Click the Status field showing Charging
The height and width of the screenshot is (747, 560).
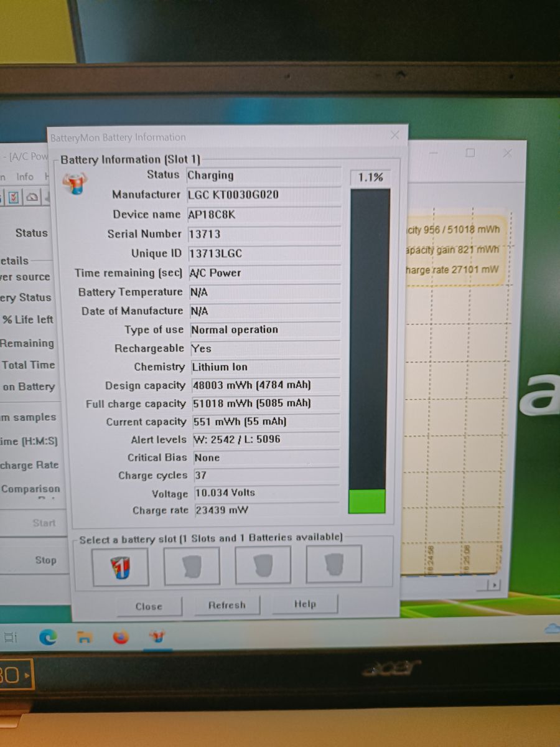264,176
